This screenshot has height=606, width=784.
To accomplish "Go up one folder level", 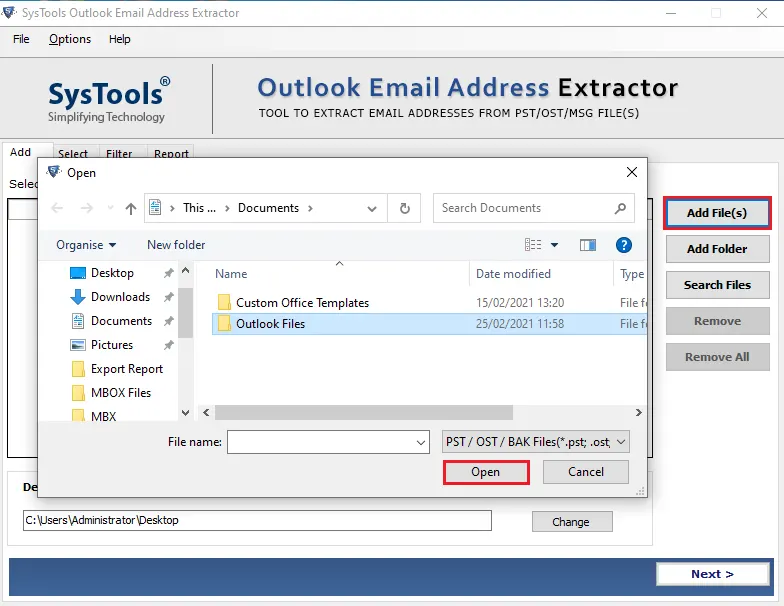I will [x=130, y=208].
